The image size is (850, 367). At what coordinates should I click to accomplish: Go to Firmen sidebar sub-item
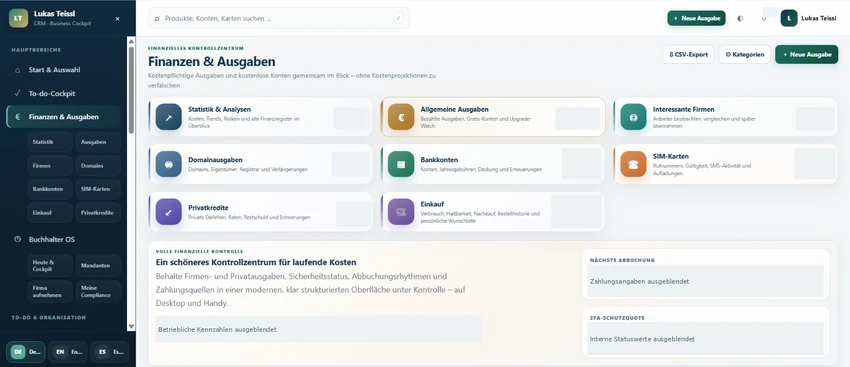[x=50, y=165]
